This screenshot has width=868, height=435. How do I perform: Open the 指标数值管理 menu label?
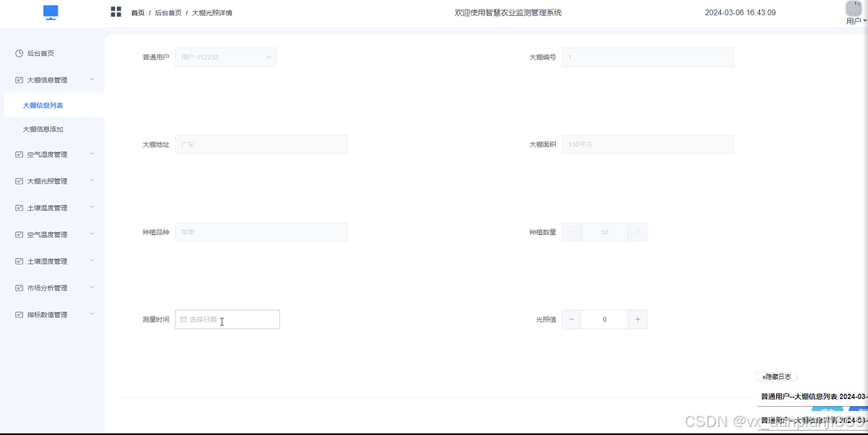(x=47, y=314)
